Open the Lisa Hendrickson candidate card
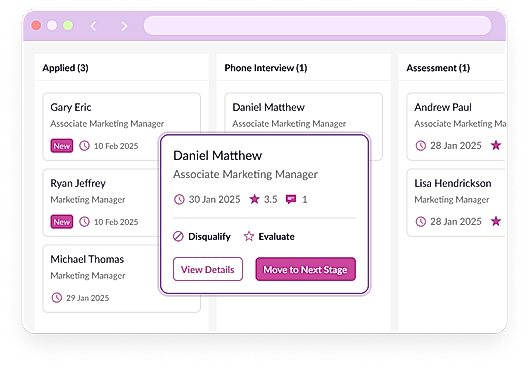529x368 pixels. point(456,203)
